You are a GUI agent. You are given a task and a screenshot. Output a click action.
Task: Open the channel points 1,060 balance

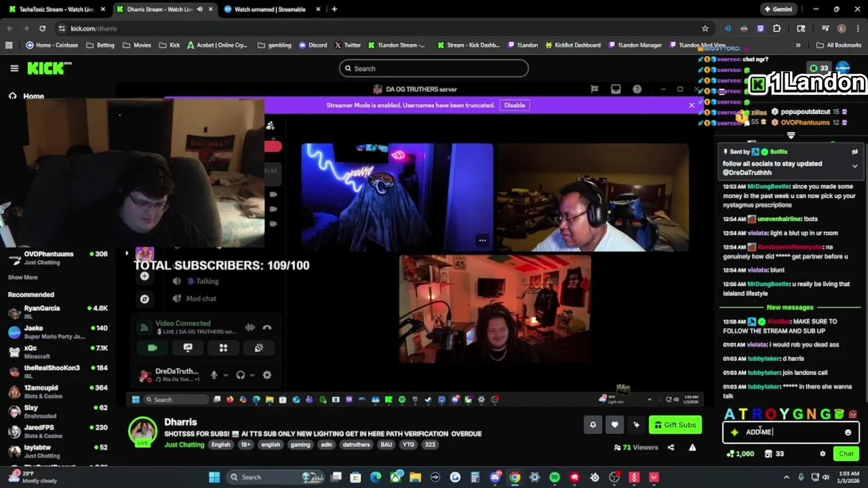pyautogui.click(x=740, y=453)
